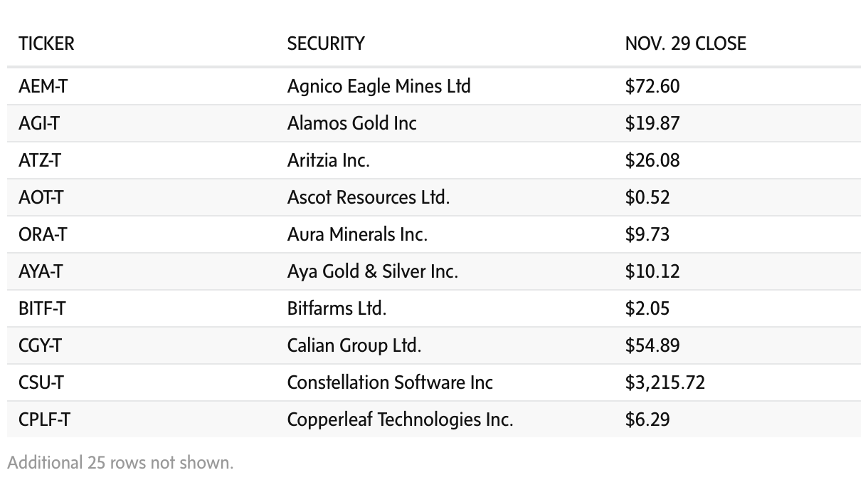The height and width of the screenshot is (480, 868).
Task: Click Aura Minerals Inc. security name
Action: (x=357, y=234)
